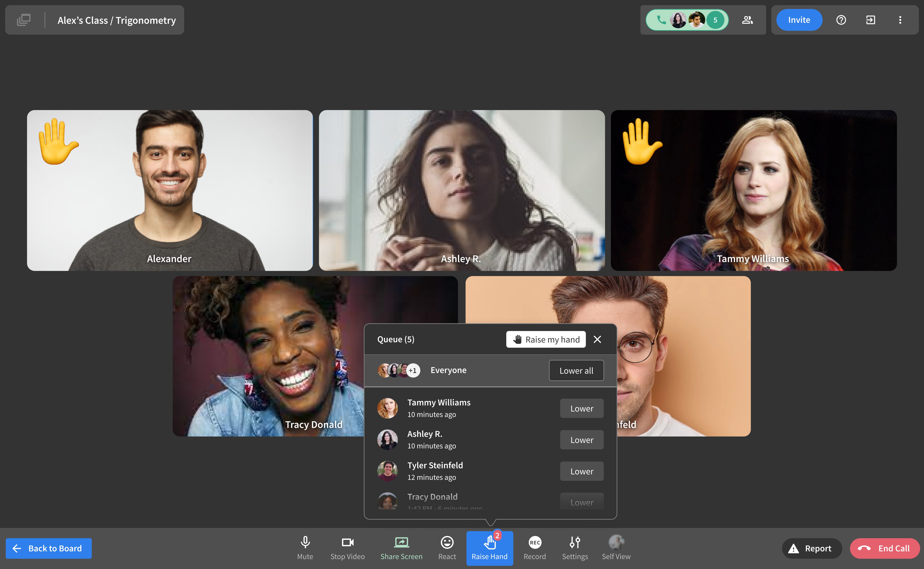Click the boards stack icon beside the class title
Viewport: 924px width, 569px height.
point(24,20)
